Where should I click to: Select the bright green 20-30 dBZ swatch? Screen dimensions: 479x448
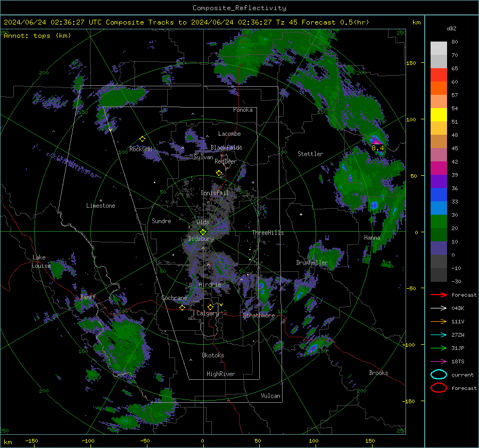[x=439, y=222]
